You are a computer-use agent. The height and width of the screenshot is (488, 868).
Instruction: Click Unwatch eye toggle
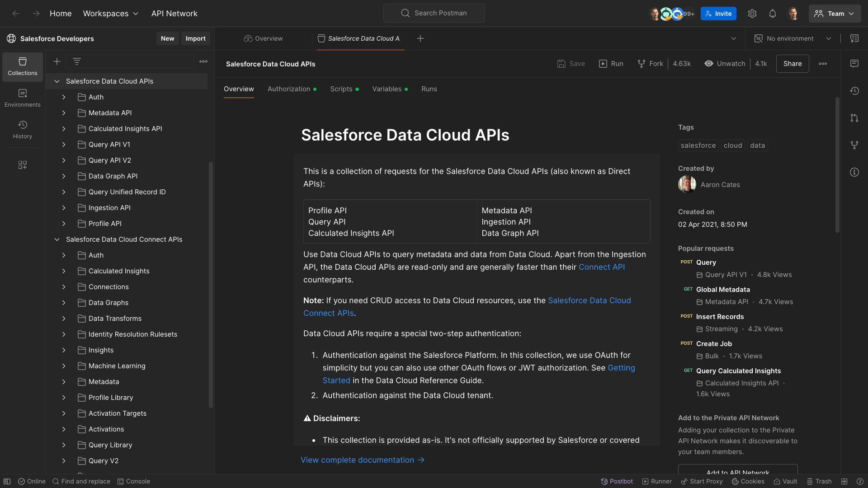[x=725, y=64]
